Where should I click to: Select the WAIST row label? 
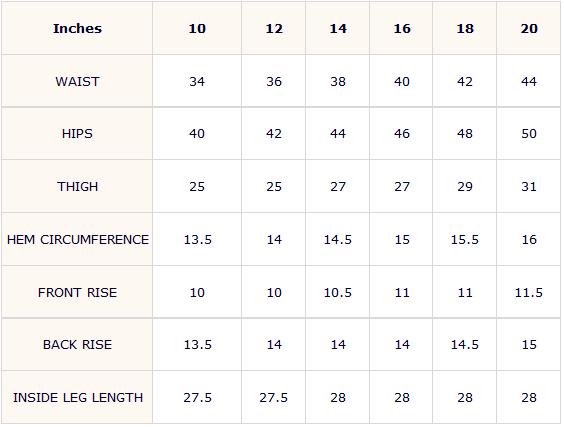click(77, 81)
